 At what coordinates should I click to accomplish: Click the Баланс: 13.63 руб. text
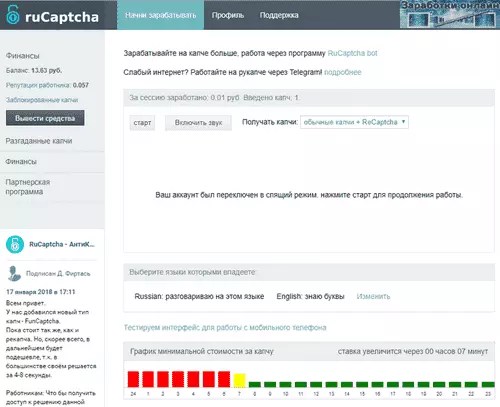coord(34,70)
